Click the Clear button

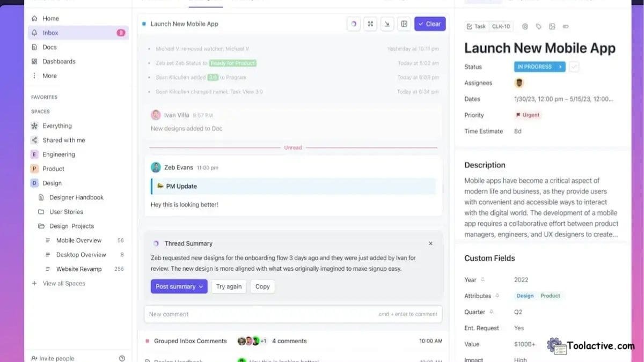(x=430, y=24)
